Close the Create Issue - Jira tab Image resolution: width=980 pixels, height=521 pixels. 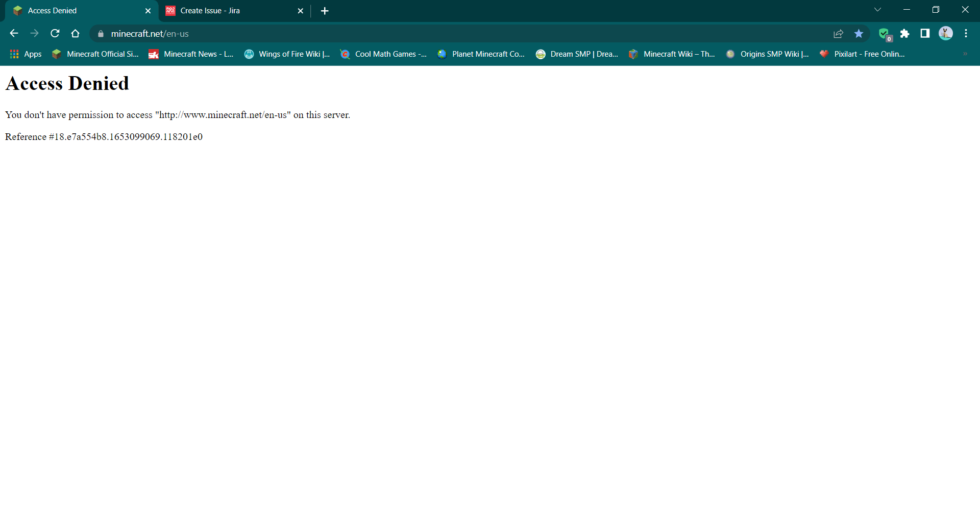[301, 11]
